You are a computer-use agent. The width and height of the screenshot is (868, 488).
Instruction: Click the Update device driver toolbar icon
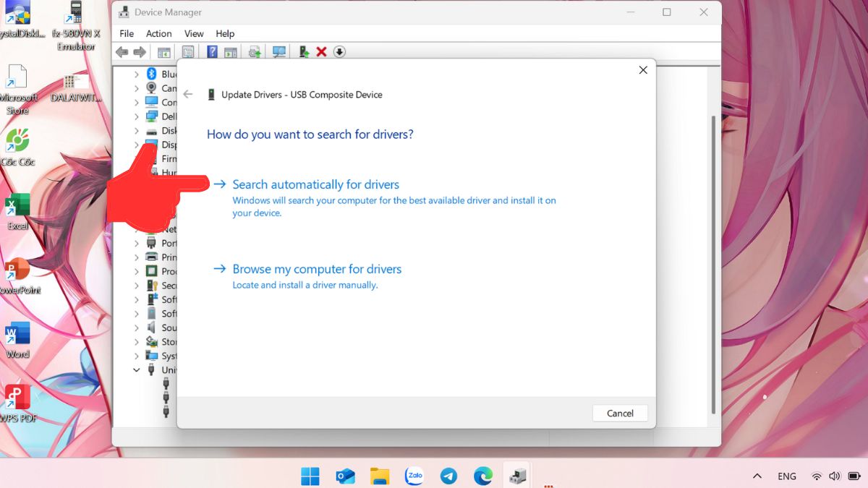(255, 52)
